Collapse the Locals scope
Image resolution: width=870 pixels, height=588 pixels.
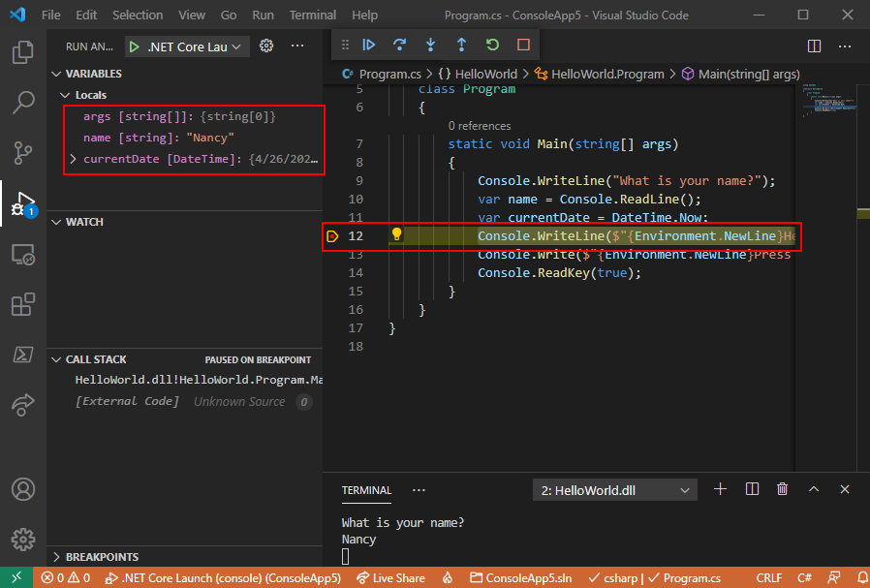pos(66,95)
